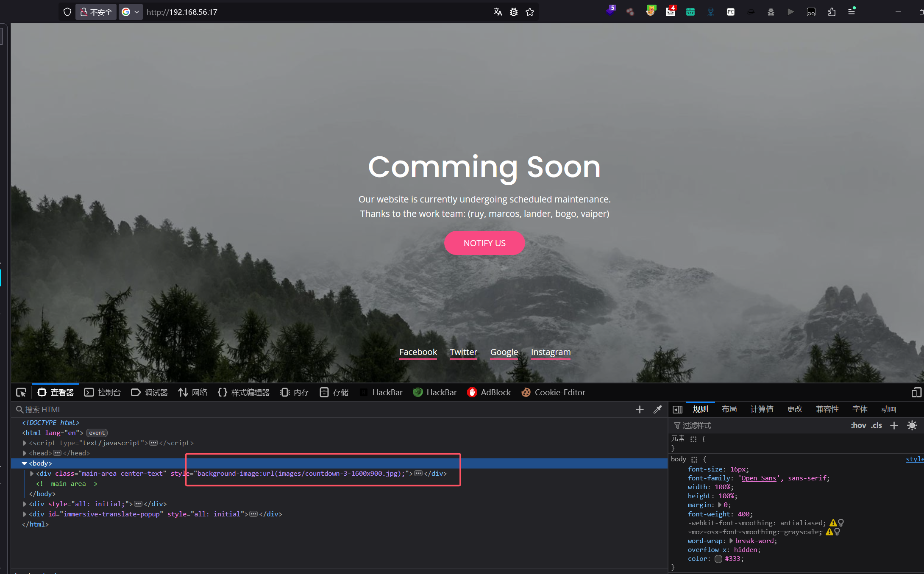Click the color scheme simulation sun icon
This screenshot has height=574, width=924.
[x=912, y=425]
